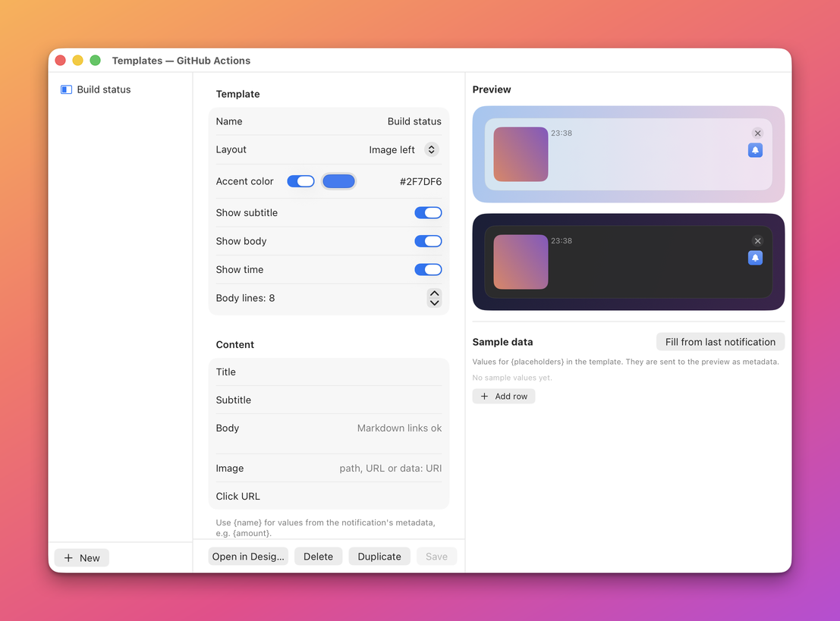Click the New template button
The height and width of the screenshot is (621, 840).
(82, 558)
